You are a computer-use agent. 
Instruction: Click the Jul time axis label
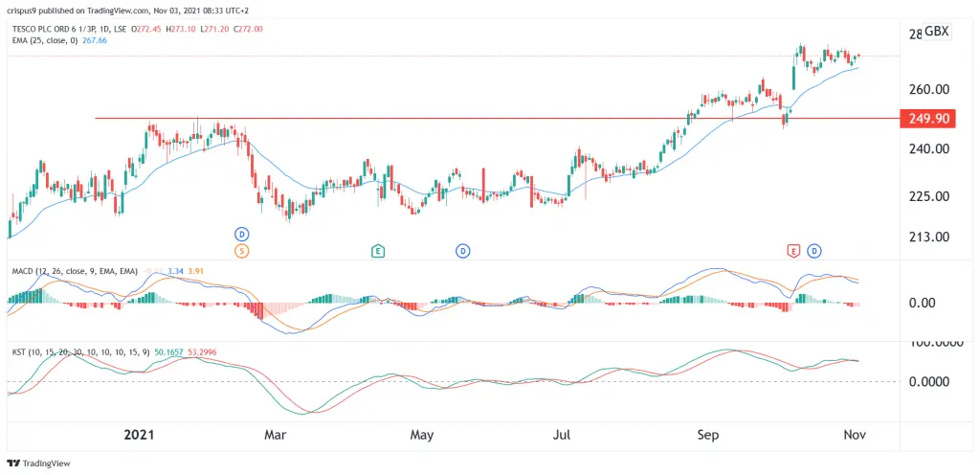click(564, 435)
